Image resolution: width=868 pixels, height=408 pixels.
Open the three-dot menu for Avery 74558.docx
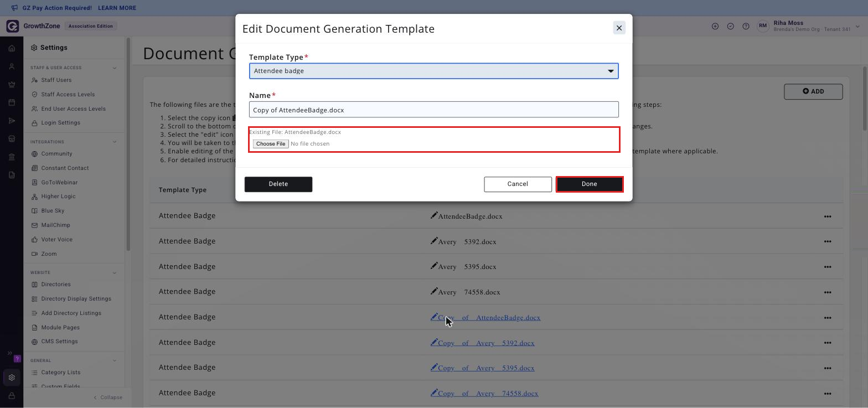pos(828,292)
